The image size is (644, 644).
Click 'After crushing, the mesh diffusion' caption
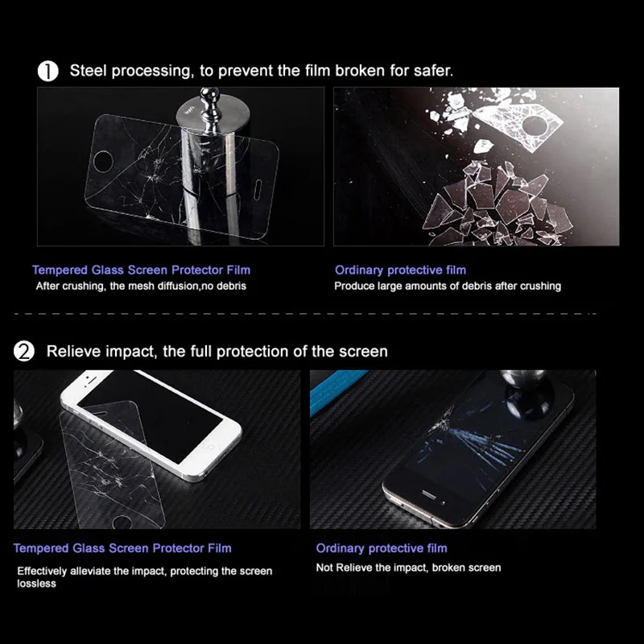click(x=141, y=286)
